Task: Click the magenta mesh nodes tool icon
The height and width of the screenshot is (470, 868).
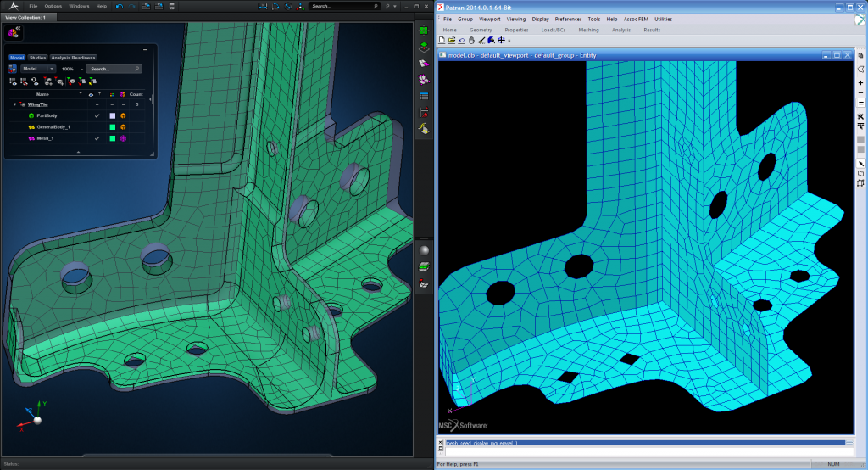Action: point(424,80)
